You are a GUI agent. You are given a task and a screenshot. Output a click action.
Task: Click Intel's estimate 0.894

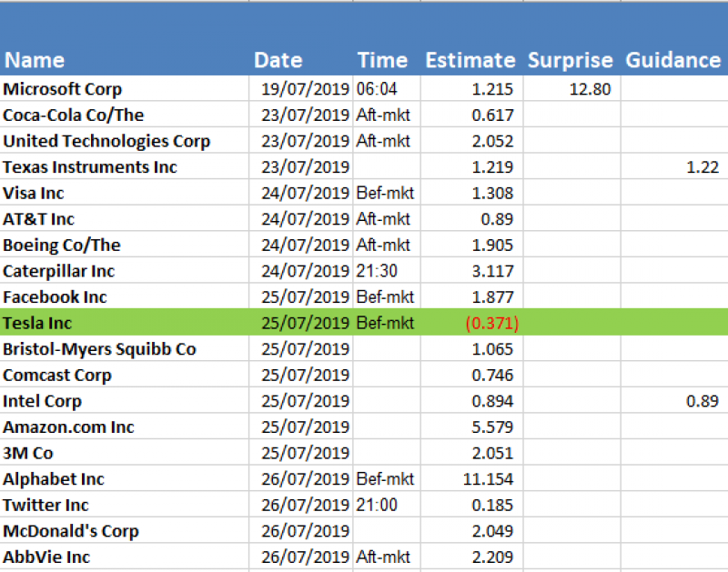click(x=492, y=400)
